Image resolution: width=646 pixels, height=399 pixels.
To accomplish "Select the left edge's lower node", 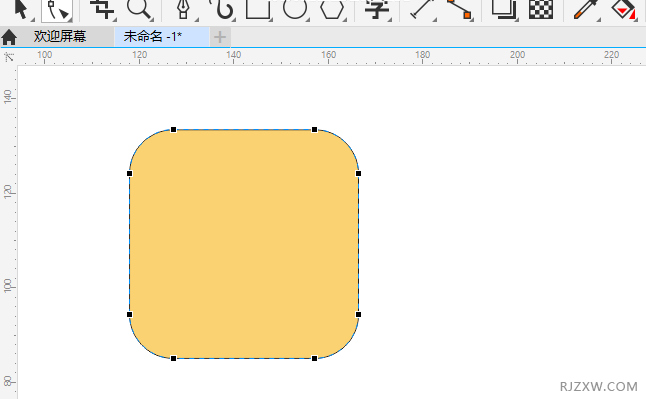I will point(130,315).
